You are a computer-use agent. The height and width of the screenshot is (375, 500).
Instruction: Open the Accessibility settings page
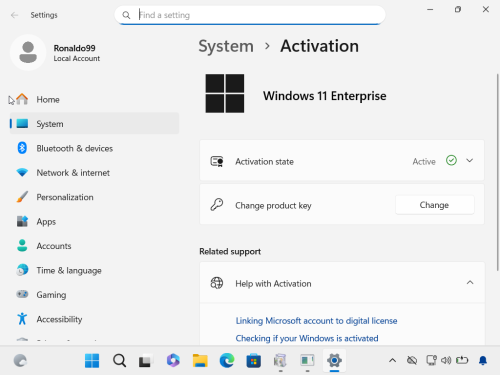tap(94, 319)
